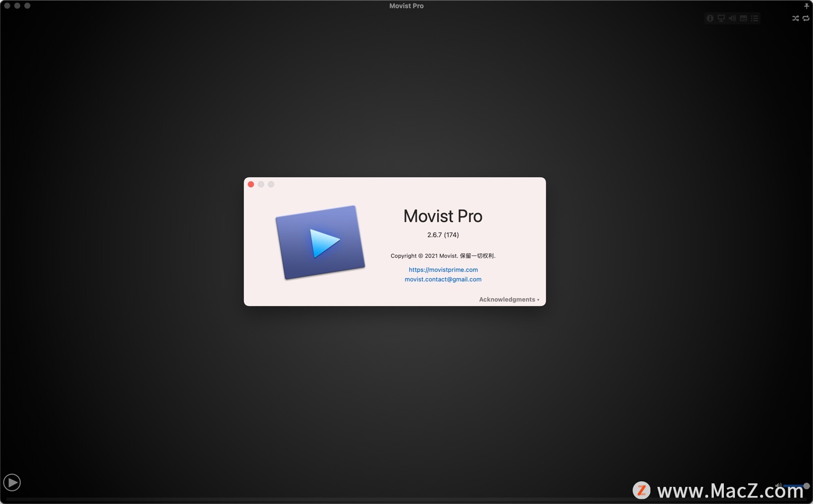The height and width of the screenshot is (504, 813).
Task: Open subtitle settings using the subtitle icon
Action: click(743, 18)
